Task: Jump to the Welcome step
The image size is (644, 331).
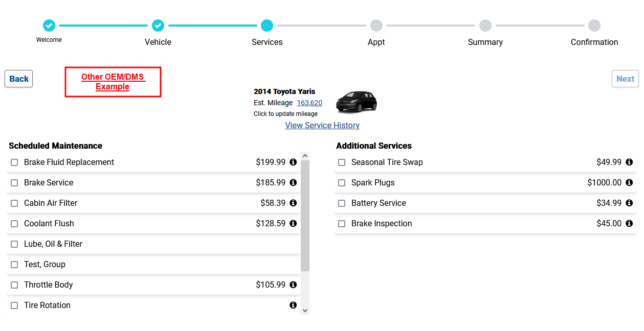Action: (x=49, y=26)
